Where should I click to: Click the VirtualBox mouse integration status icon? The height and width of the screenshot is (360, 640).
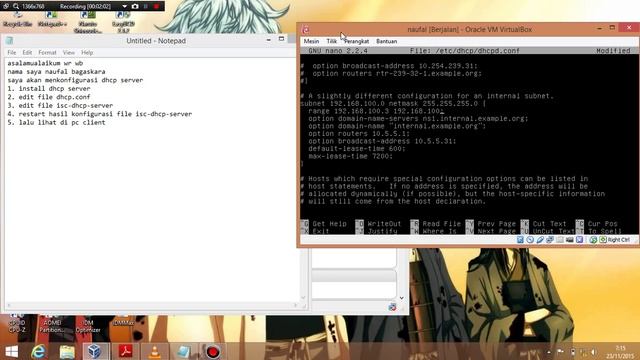pyautogui.click(x=593, y=240)
